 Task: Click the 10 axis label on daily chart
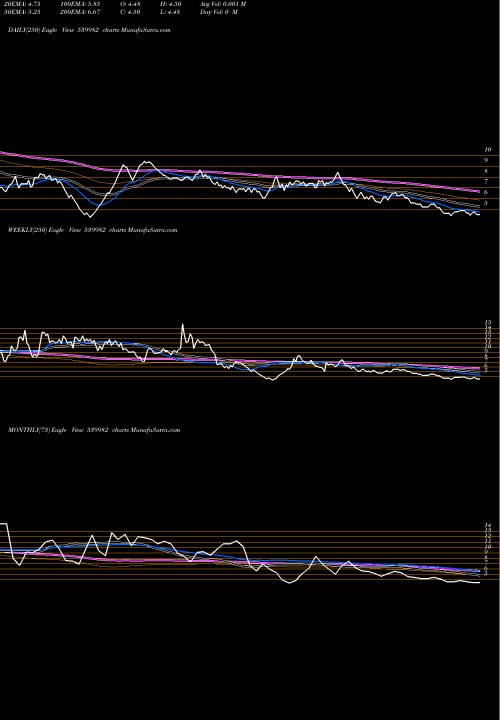[488, 150]
